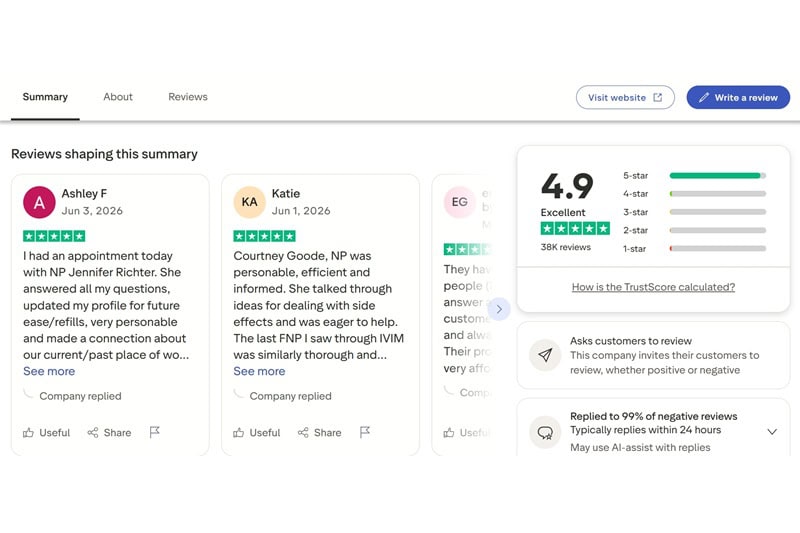Click Katie reviewer name

pos(286,194)
